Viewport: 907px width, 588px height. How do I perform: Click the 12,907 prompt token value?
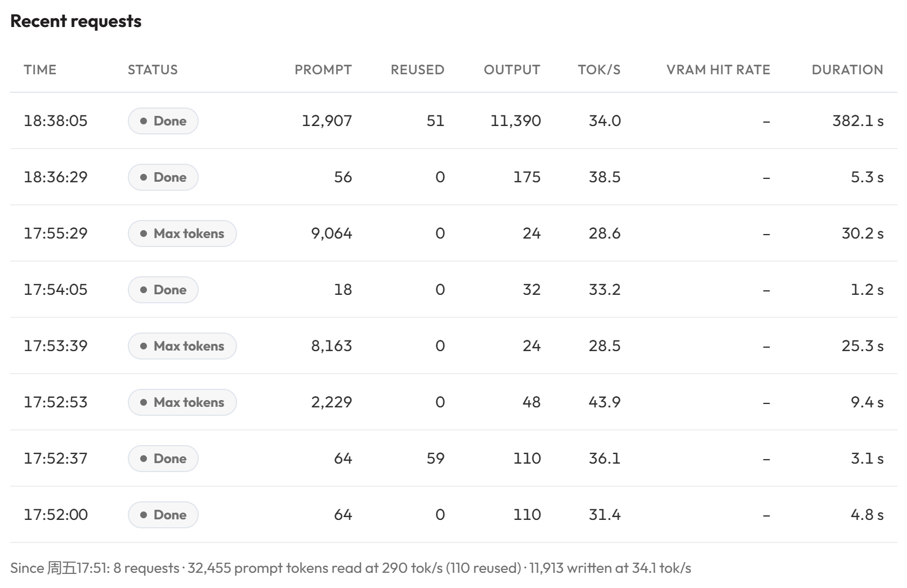click(327, 121)
